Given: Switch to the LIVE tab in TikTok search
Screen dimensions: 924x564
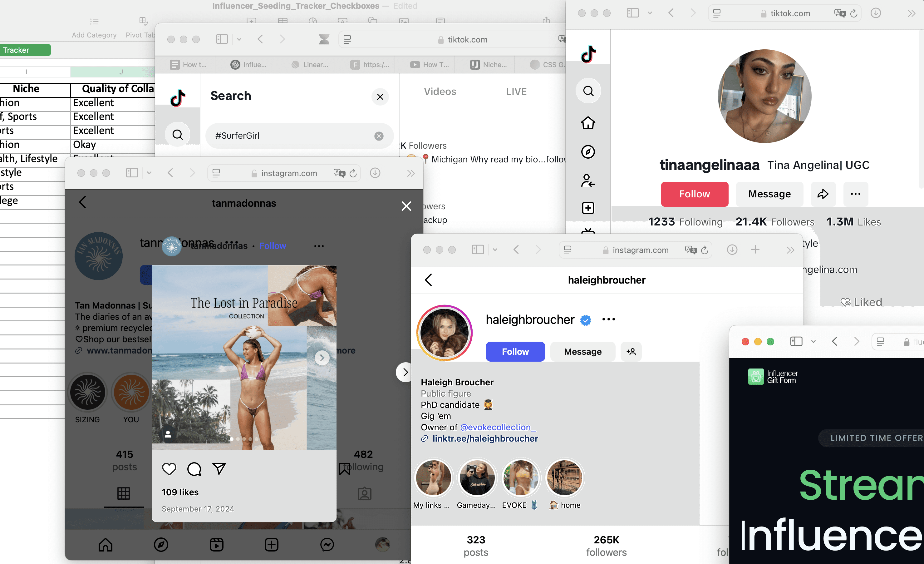Looking at the screenshot, I should (x=516, y=92).
